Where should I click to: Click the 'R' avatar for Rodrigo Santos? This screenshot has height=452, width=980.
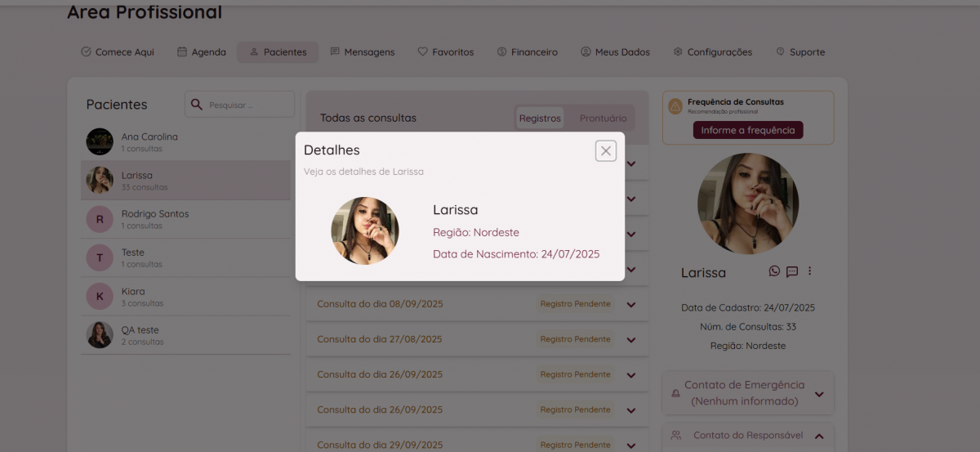[x=100, y=219]
